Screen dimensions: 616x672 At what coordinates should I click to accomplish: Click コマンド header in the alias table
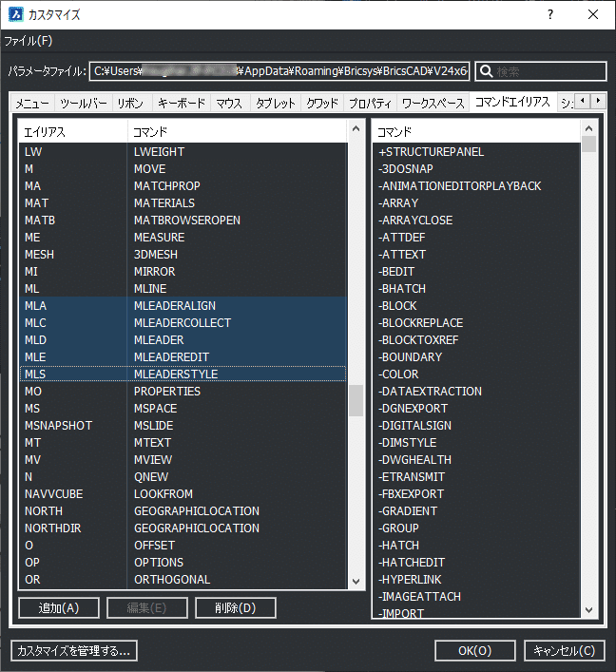coord(238,132)
